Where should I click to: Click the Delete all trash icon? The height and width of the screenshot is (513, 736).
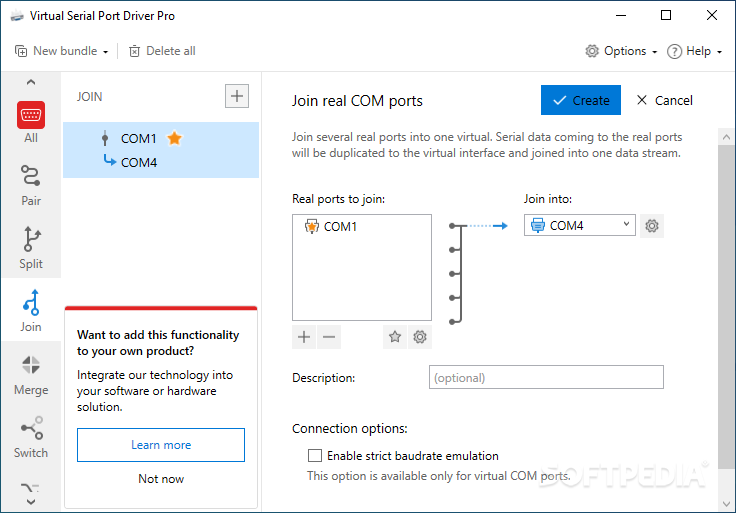click(x=134, y=51)
